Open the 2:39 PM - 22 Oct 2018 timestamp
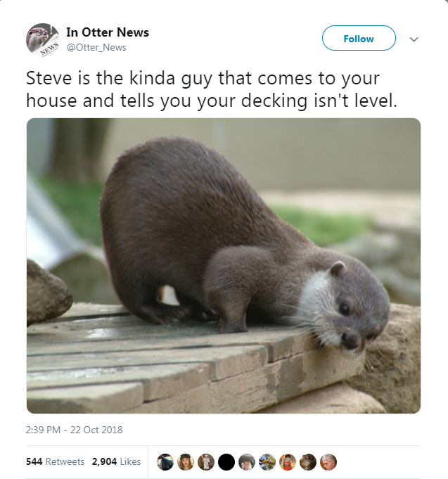The height and width of the screenshot is (479, 448). pos(75,430)
